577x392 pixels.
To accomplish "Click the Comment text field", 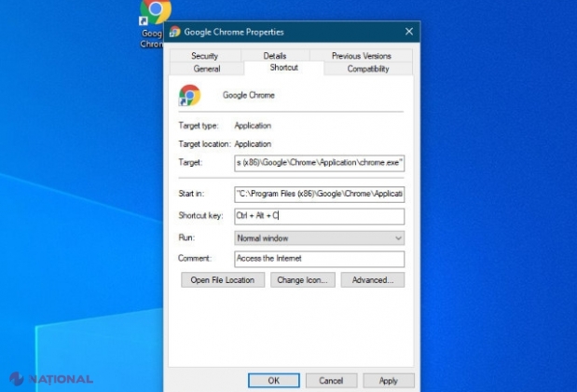I will click(319, 258).
